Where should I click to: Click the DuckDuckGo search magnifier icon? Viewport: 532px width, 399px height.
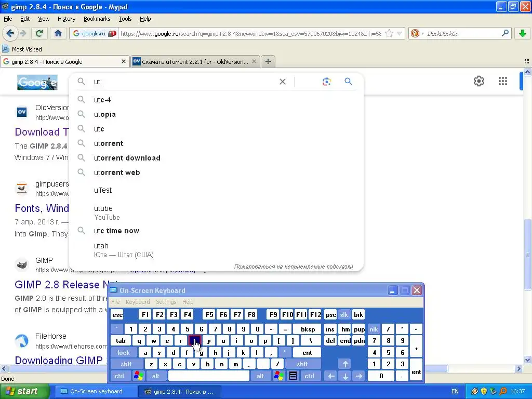505,33
